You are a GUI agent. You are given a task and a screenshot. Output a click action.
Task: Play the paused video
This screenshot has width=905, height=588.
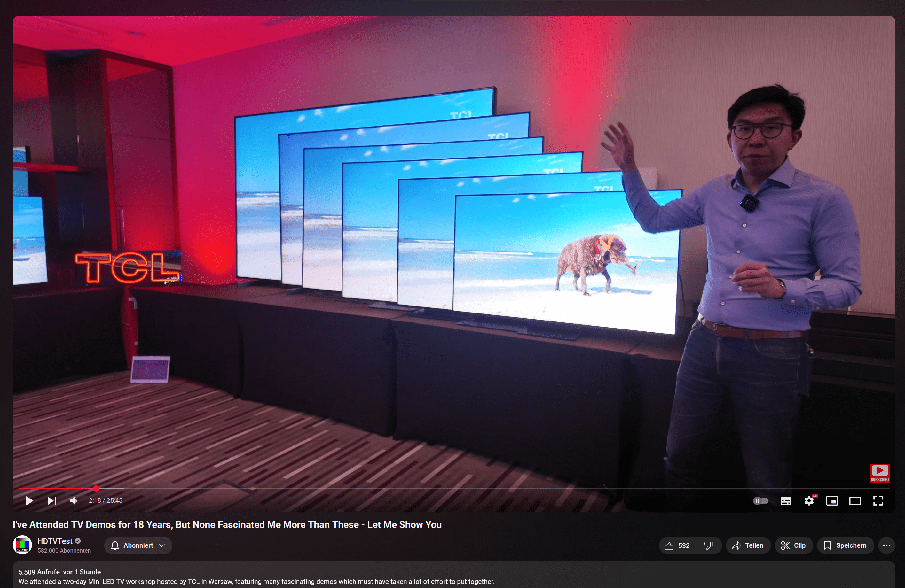point(29,500)
